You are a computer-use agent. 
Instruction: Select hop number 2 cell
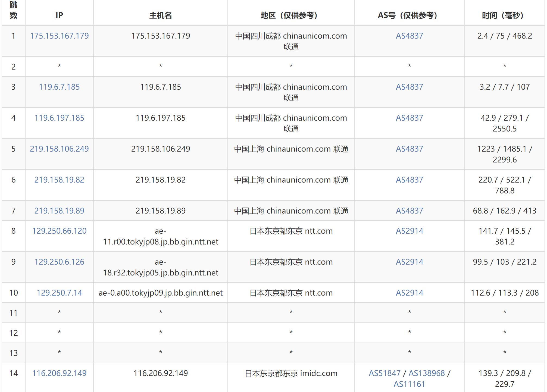(14, 67)
